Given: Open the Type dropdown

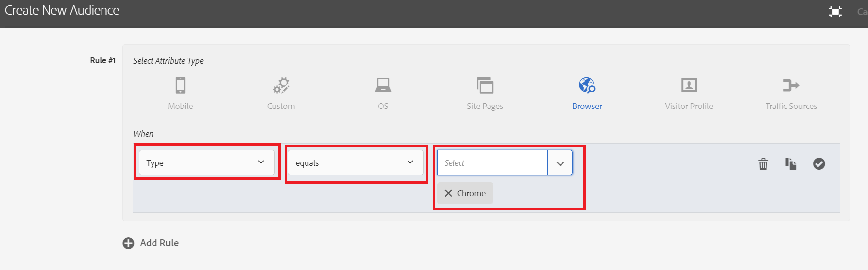Looking at the screenshot, I should coord(206,162).
